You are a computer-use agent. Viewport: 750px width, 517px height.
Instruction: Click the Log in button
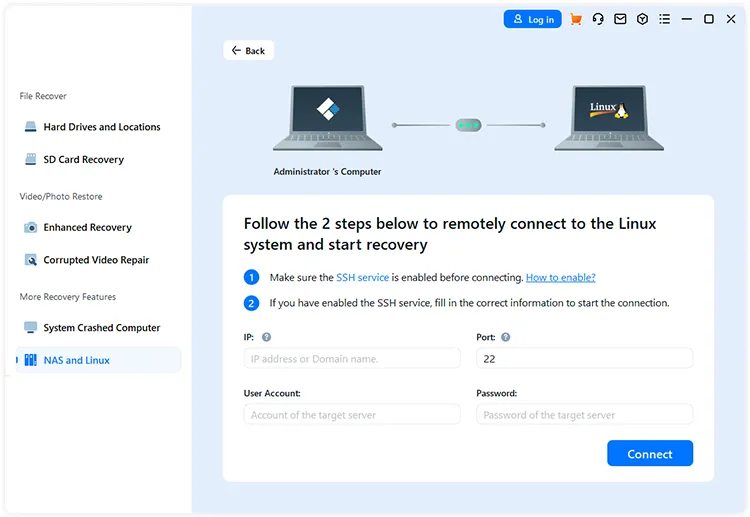532,19
